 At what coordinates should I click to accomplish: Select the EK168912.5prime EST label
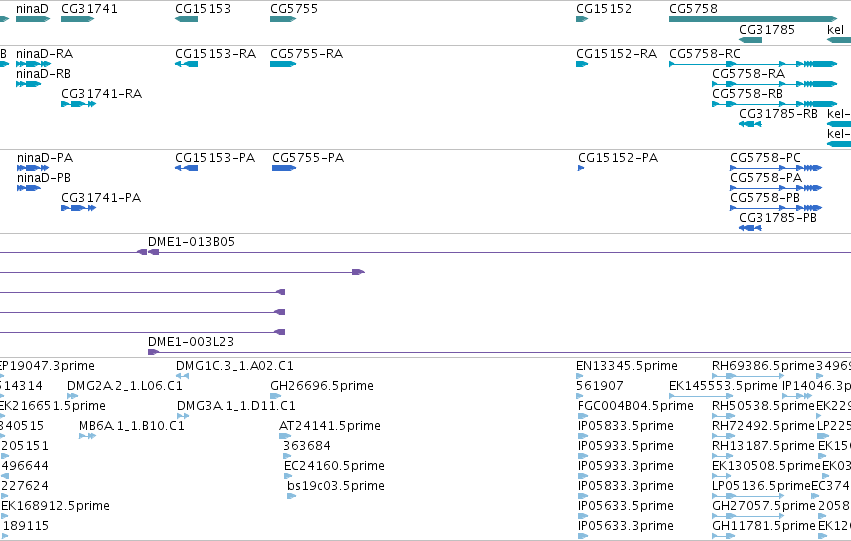coord(55,506)
